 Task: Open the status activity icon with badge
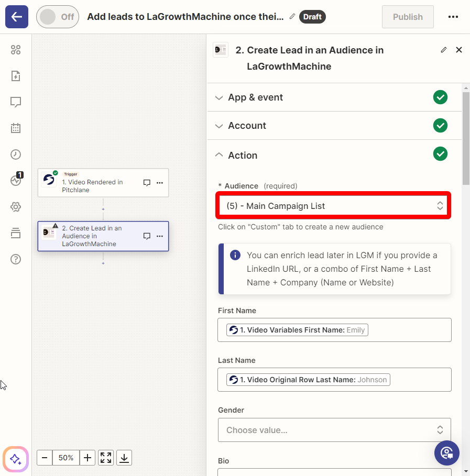point(16,180)
